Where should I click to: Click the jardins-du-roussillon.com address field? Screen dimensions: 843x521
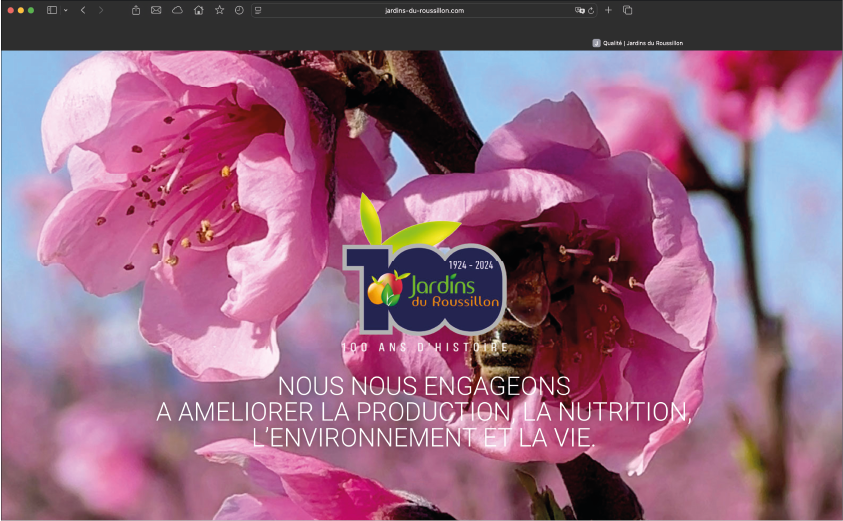click(423, 10)
